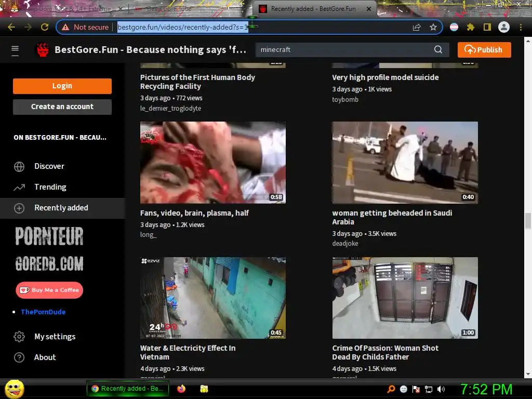Click the Recently added plus icon
The width and height of the screenshot is (532, 399).
click(19, 208)
